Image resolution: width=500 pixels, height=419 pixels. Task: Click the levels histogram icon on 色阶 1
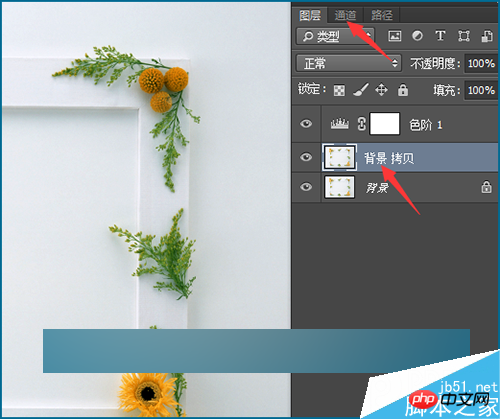[340, 124]
